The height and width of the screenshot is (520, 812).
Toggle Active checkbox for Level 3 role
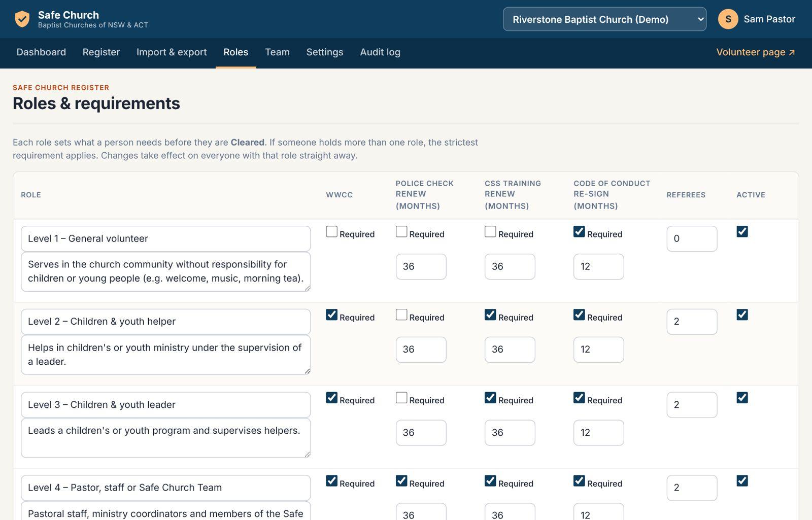(742, 398)
